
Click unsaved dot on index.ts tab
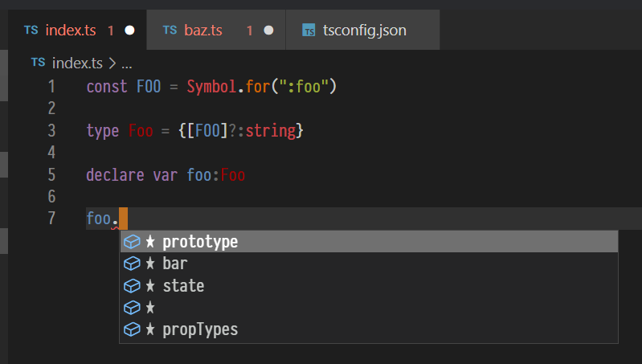click(x=129, y=31)
